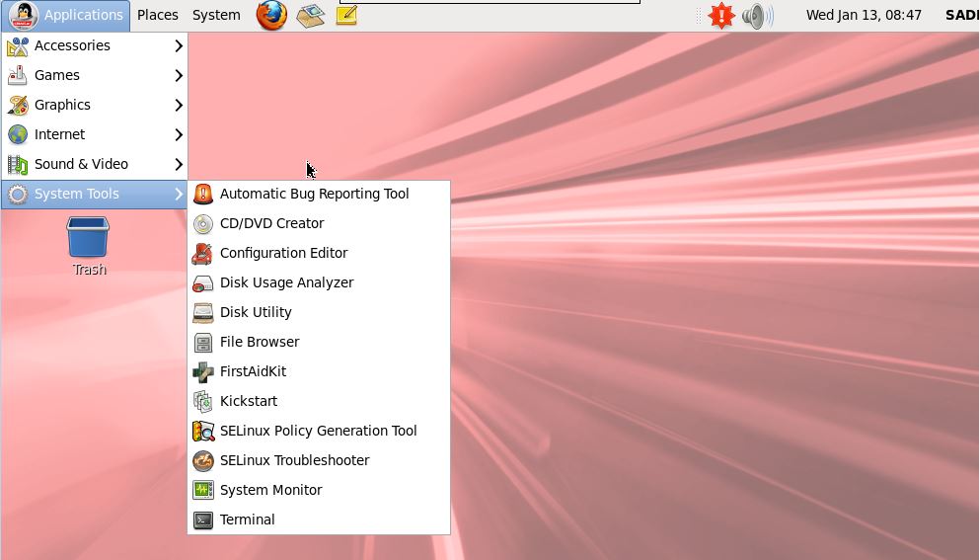This screenshot has width=980, height=560.
Task: Select the Graphics label
Action: (x=62, y=105)
